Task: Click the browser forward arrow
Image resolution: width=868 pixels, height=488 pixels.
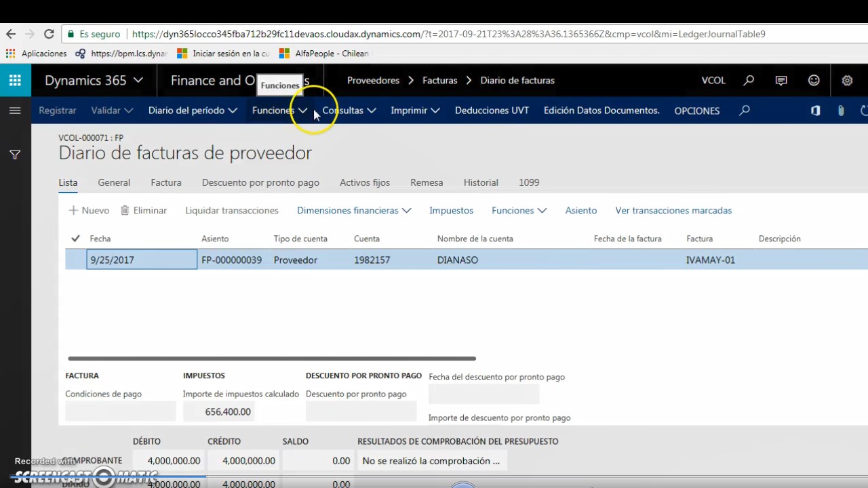Action: pyautogui.click(x=29, y=34)
